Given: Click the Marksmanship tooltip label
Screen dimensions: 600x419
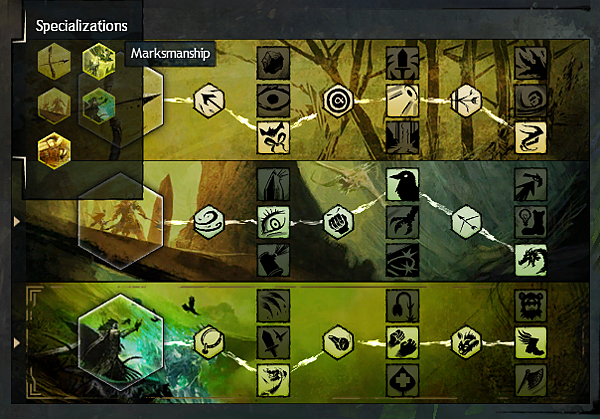Looking at the screenshot, I should coord(170,53).
